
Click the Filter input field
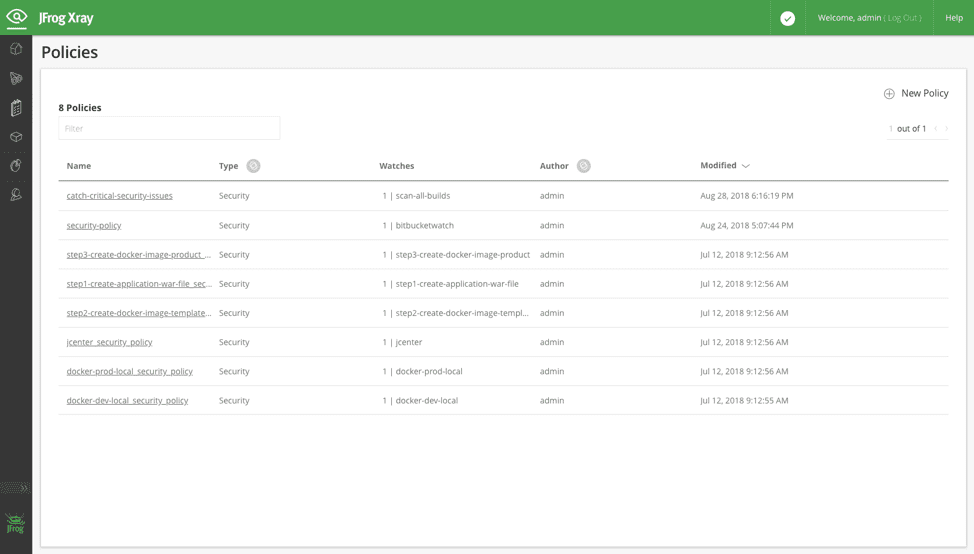pyautogui.click(x=169, y=128)
